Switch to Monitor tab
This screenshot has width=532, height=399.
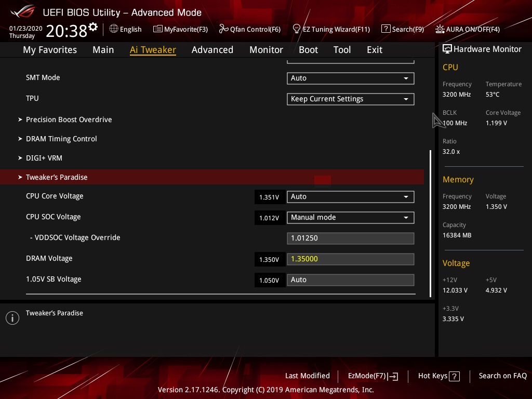[267, 50]
